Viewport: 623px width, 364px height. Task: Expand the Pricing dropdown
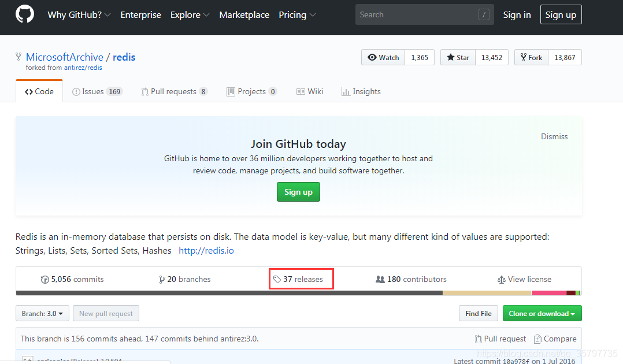(x=297, y=14)
